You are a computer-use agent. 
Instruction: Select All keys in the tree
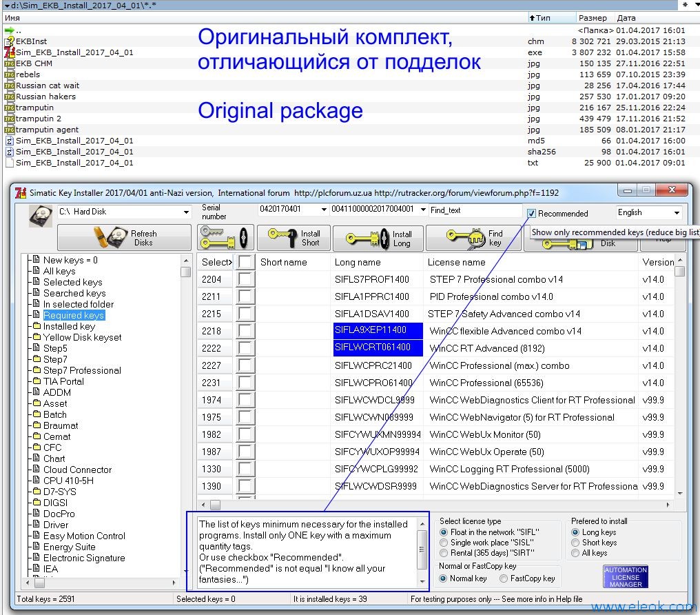[59, 271]
